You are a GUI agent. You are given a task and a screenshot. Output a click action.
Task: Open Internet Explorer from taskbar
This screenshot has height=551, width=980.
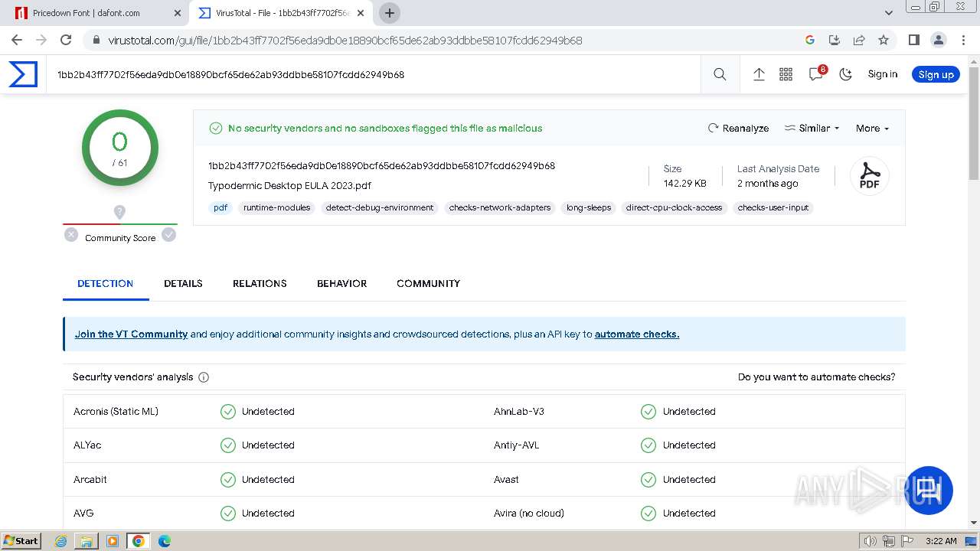click(61, 541)
